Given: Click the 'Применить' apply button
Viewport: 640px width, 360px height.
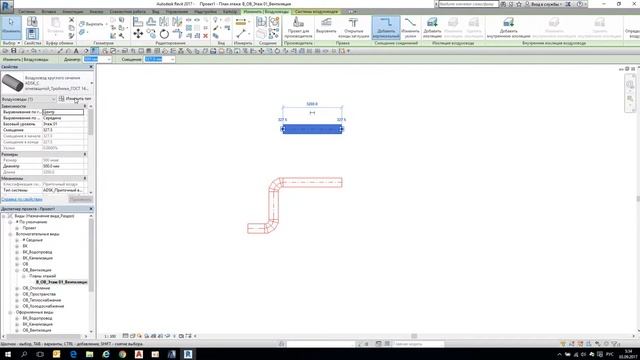Looking at the screenshot, I should click(x=80, y=199).
